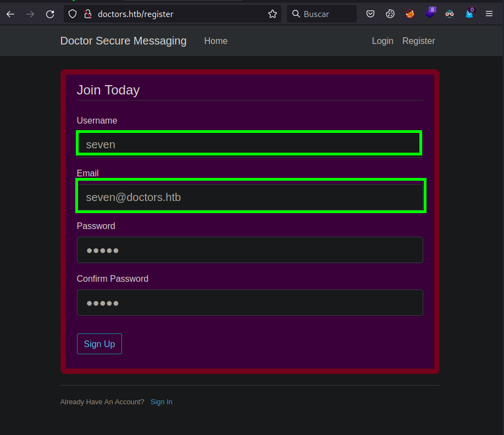Open the tracking protection shield icon
The height and width of the screenshot is (435, 504).
[x=73, y=14]
